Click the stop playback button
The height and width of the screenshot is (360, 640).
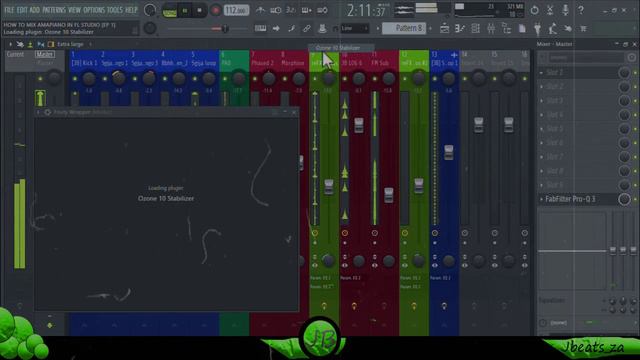tap(200, 11)
